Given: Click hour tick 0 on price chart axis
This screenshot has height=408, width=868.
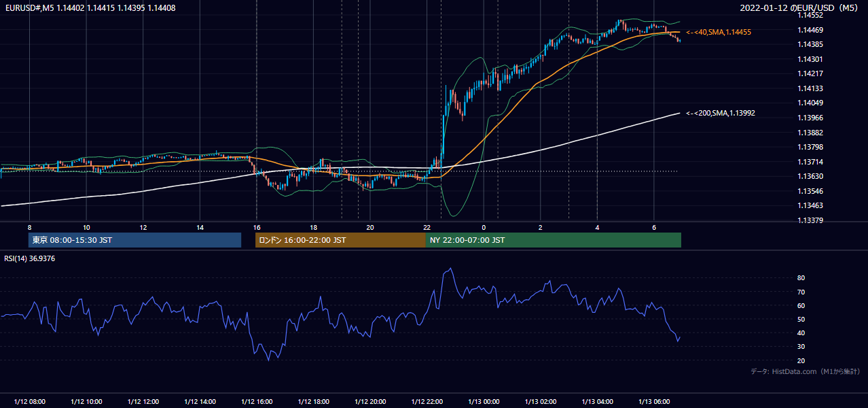Looking at the screenshot, I should tap(484, 227).
